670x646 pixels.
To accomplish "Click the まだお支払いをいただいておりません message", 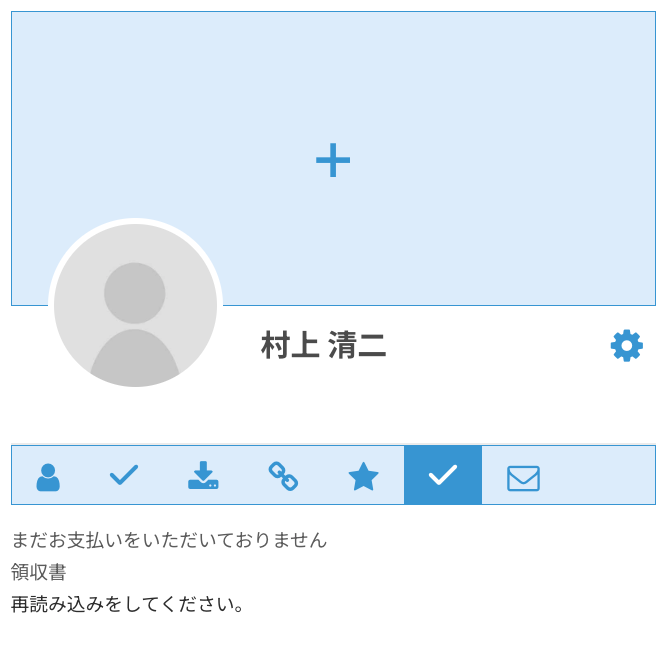I will (169, 540).
